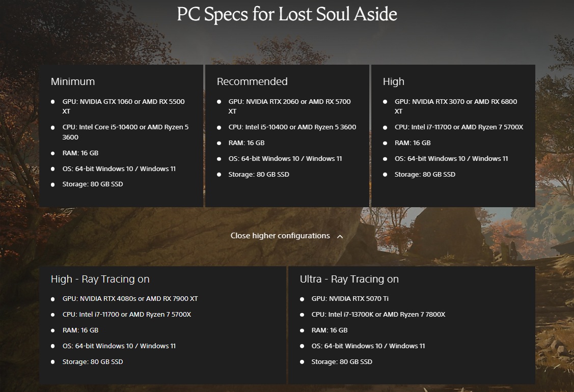Click the Intel Core i5-10400 CPU line in Minimum
This screenshot has width=574, height=392.
pos(125,132)
